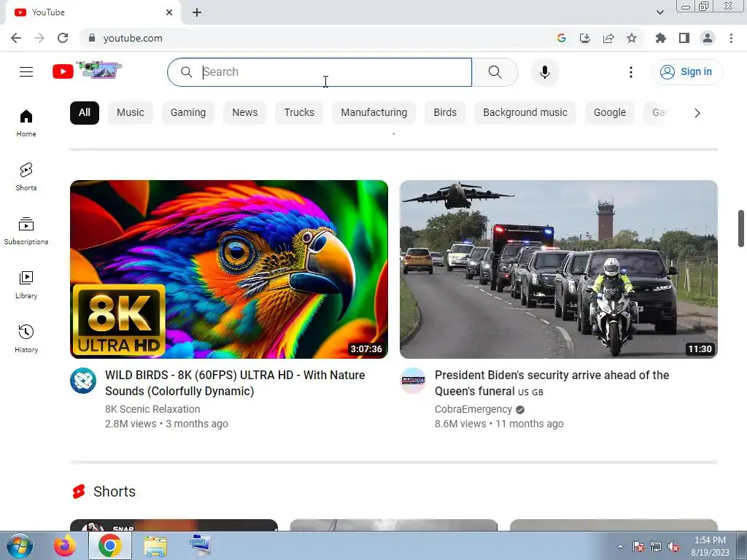Click the Shorts section logo icon
747x560 pixels.
(x=79, y=491)
